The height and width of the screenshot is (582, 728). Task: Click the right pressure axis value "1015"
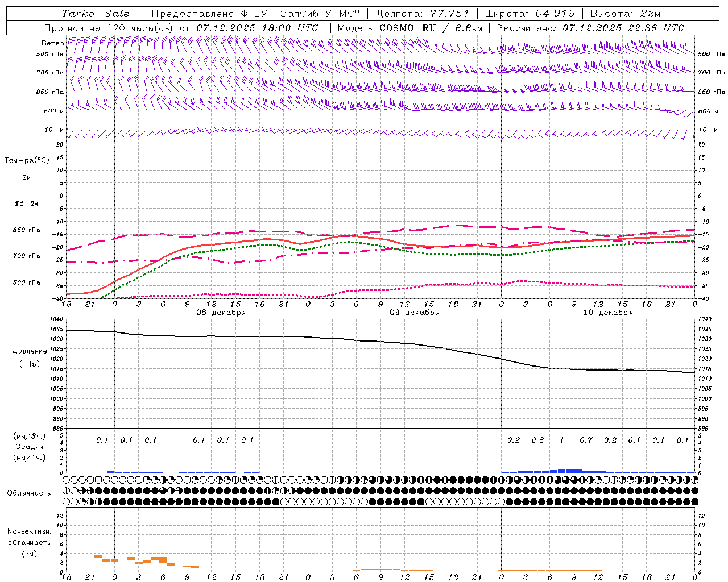coord(704,369)
